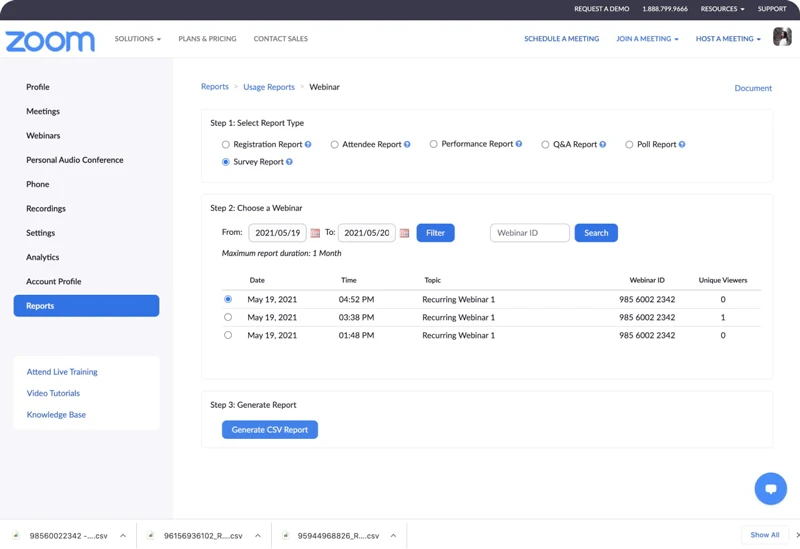Expand the Solutions dropdown menu
This screenshot has height=549, width=800.
pos(137,39)
